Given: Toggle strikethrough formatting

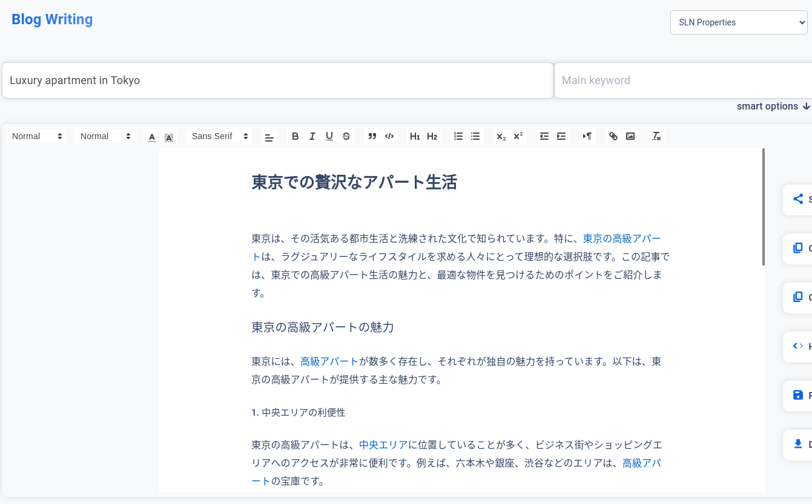Looking at the screenshot, I should pyautogui.click(x=346, y=136).
